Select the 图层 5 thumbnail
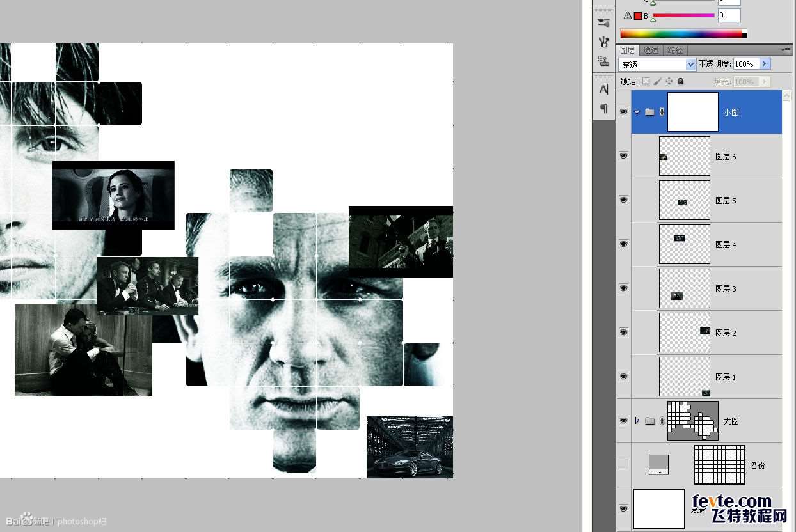Image resolution: width=796 pixels, height=532 pixels. [685, 200]
